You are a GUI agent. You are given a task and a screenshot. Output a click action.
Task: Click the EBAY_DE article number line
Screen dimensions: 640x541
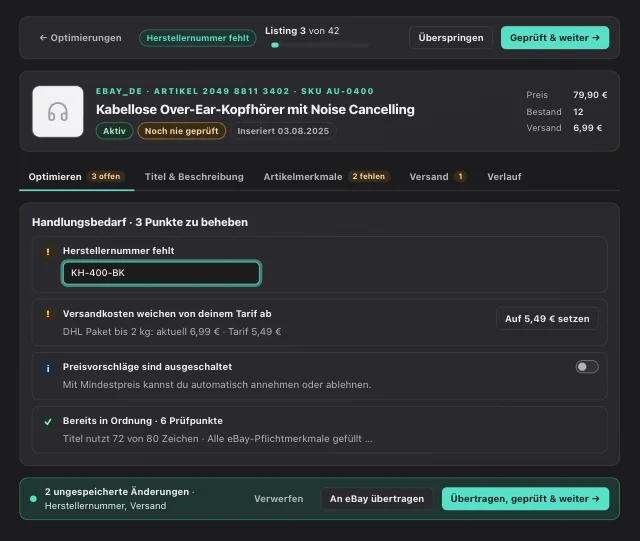point(235,91)
